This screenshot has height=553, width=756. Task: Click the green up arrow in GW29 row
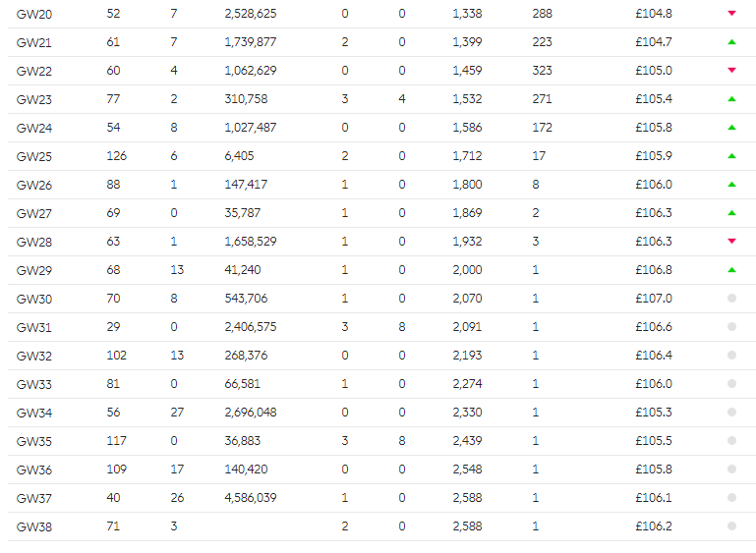[x=731, y=270]
